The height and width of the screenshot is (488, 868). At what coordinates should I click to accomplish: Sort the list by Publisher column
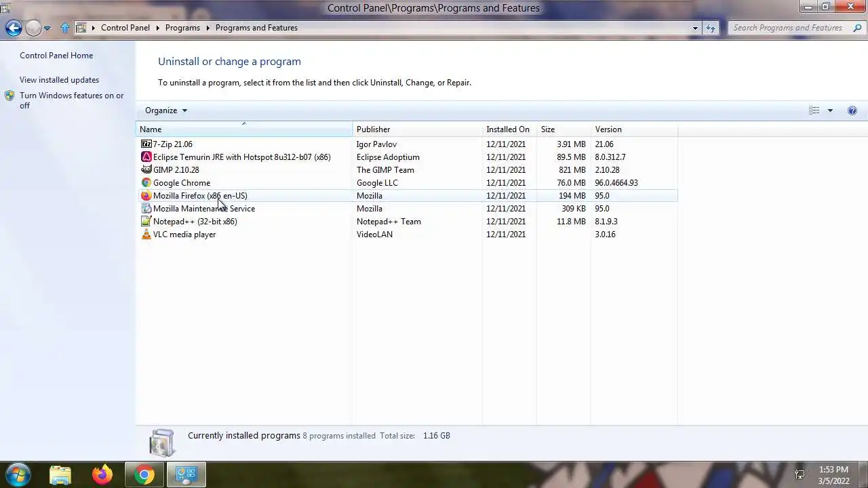(417, 129)
